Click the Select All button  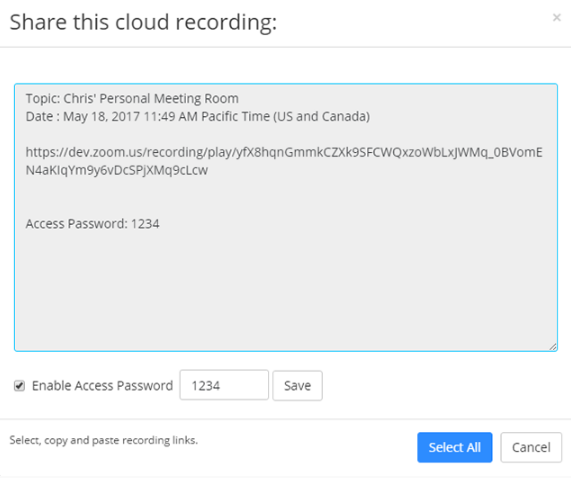tap(454, 447)
